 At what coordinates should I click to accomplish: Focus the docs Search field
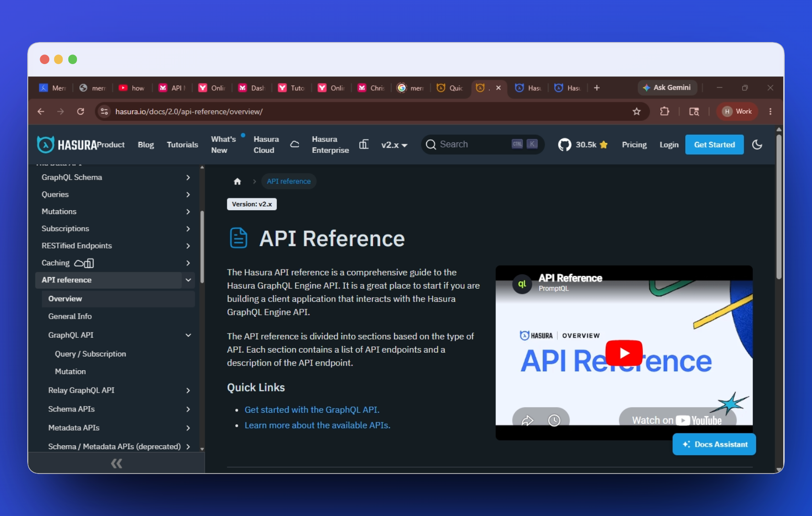(x=483, y=144)
